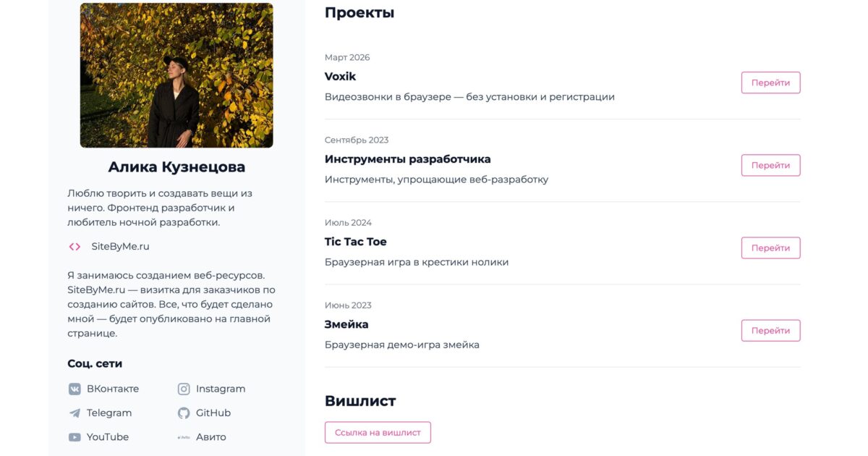The image size is (868, 456).
Task: Click the autumn profile photo
Action: point(176,75)
